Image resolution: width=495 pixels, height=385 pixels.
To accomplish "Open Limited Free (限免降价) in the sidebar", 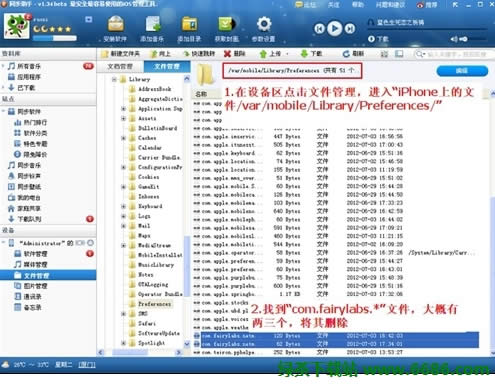I will pos(31,154).
